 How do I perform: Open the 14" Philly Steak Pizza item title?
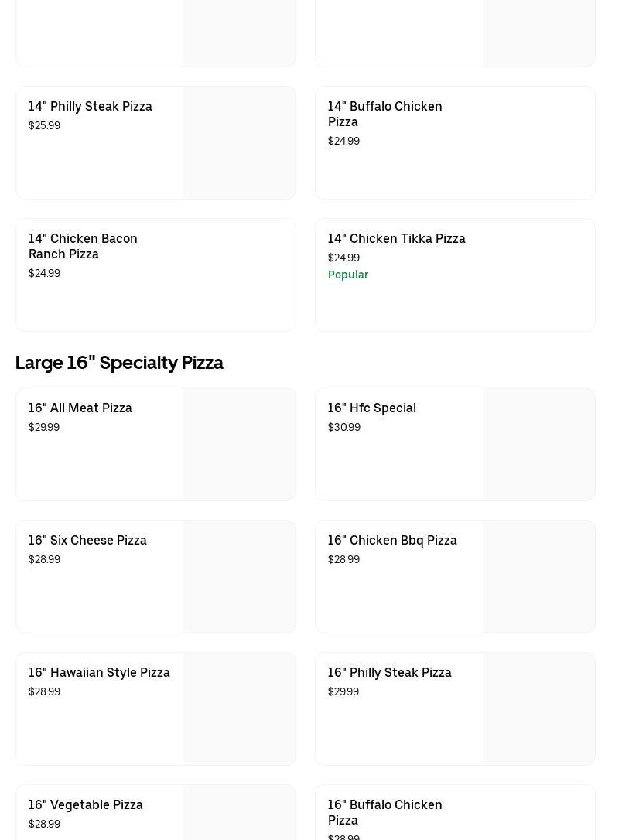point(90,106)
